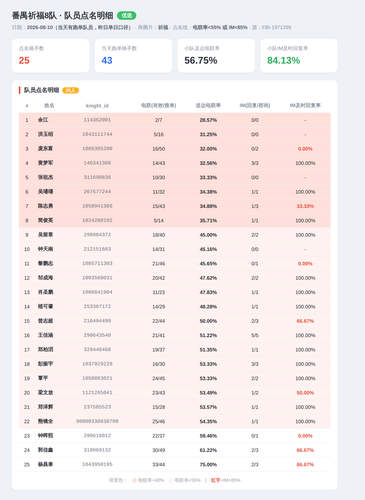Click the red 33.33% IM reply rate
This screenshot has height=500, width=365.
tap(305, 206)
